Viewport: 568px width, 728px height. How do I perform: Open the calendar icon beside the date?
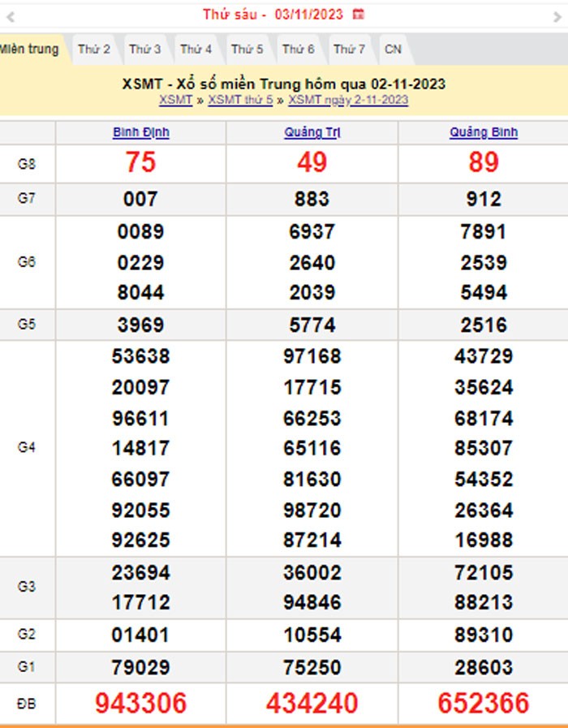[359, 15]
